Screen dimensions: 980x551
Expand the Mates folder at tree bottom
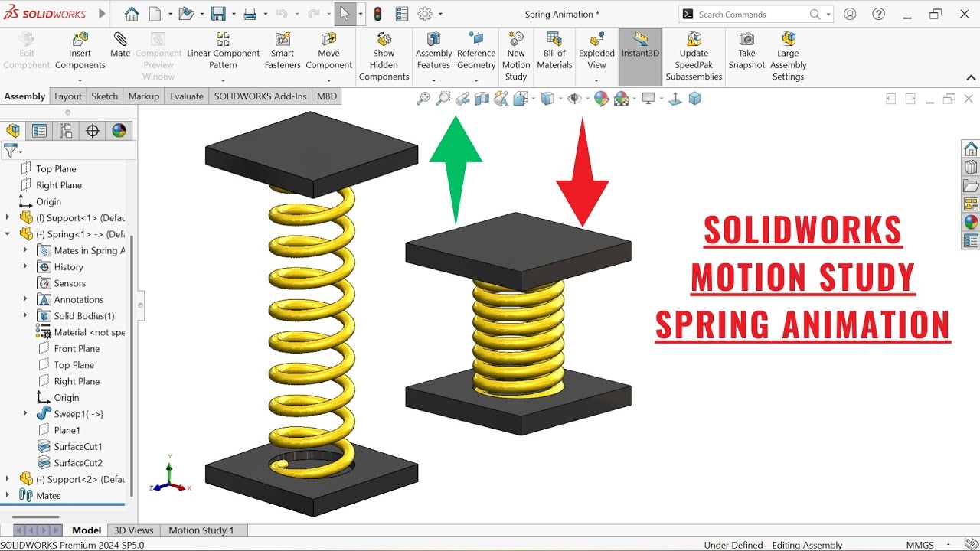[8, 495]
